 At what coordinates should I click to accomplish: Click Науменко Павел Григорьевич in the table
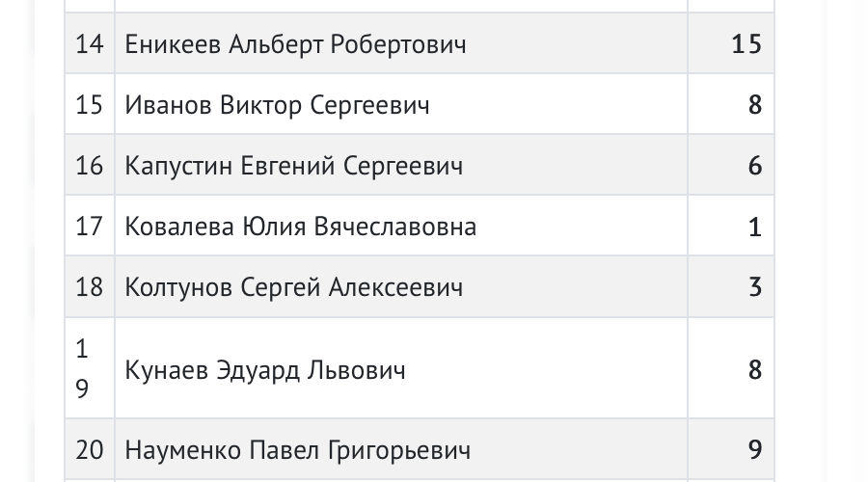[298, 450]
